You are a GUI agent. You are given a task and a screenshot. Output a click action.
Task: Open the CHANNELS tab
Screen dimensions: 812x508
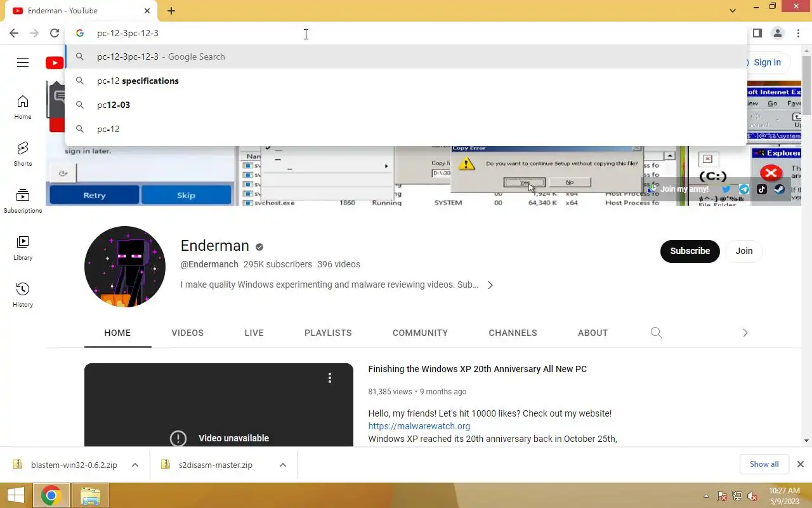[513, 333]
